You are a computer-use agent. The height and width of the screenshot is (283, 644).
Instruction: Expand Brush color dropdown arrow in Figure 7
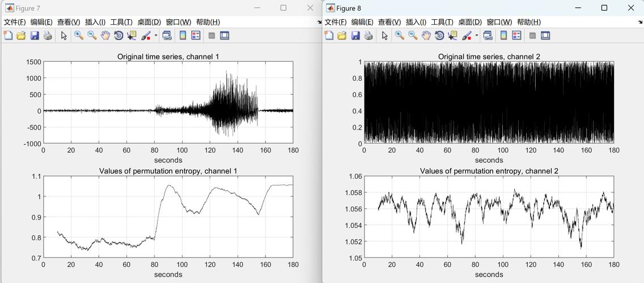click(x=155, y=36)
